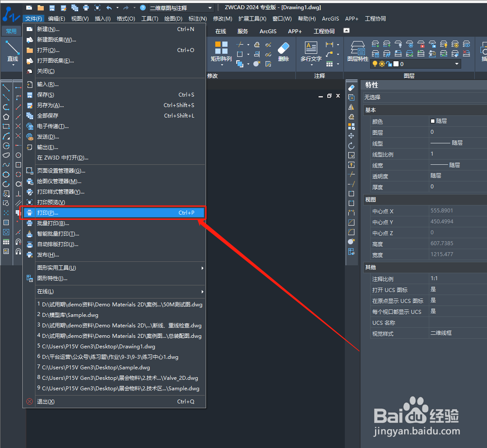Expand the 矩形阵列 dropdown arrow
Image resolution: width=487 pixels, height=448 pixels.
click(222, 65)
